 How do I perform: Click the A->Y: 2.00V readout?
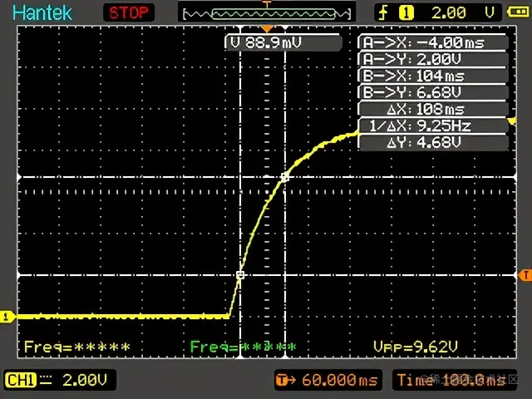pos(433,59)
